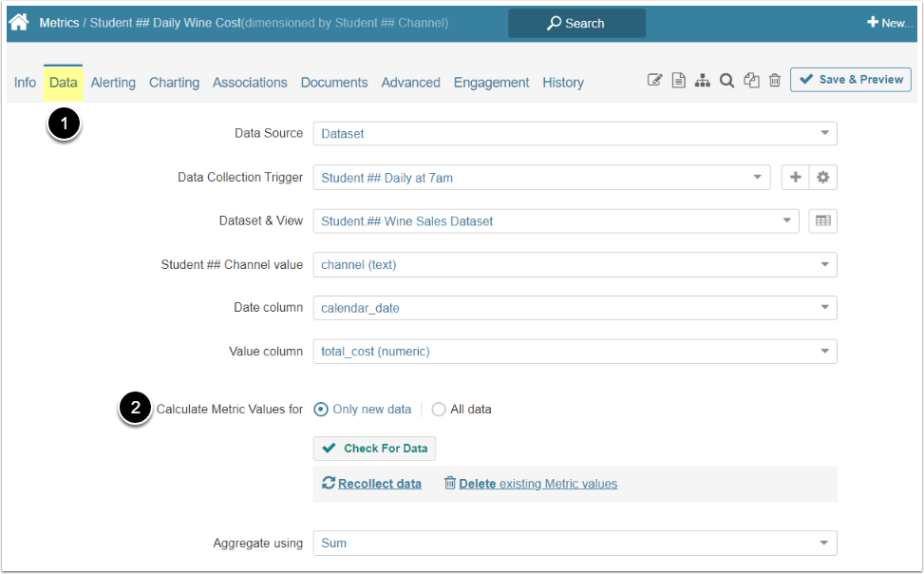Image resolution: width=924 pixels, height=574 pixels.
Task: Click the duplicate copy icon
Action: click(x=751, y=80)
